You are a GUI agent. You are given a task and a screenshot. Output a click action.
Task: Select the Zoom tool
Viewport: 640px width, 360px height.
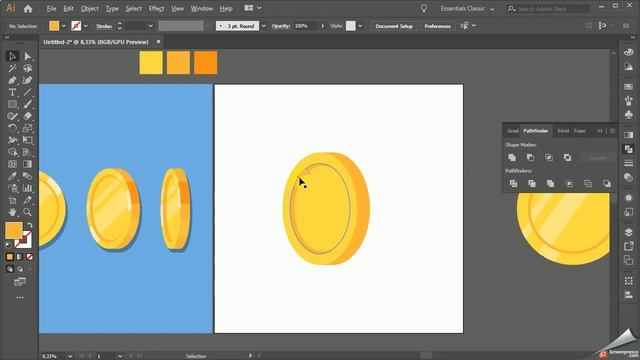pyautogui.click(x=27, y=212)
